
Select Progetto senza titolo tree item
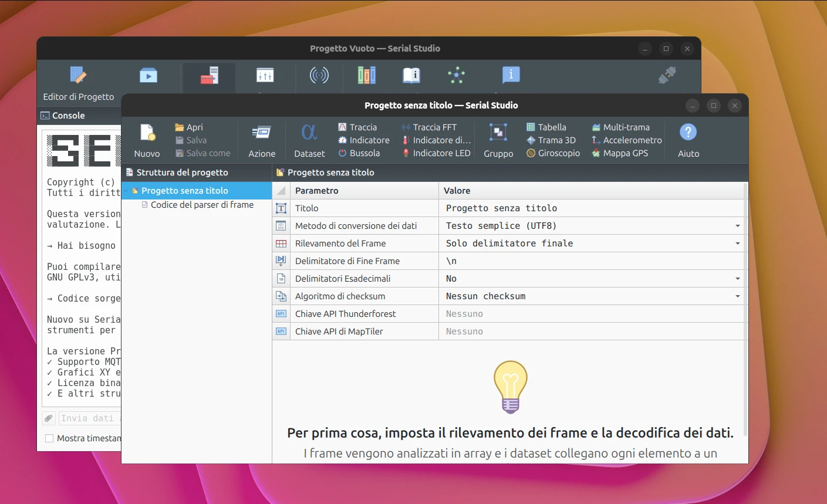click(x=184, y=191)
